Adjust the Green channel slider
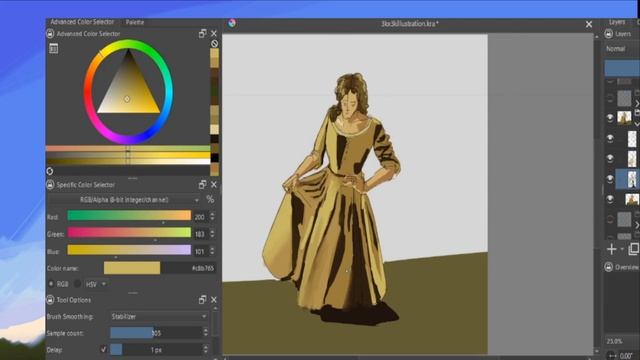The image size is (640, 360). click(129, 233)
